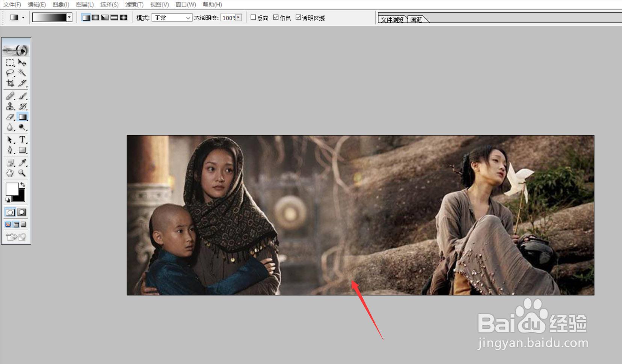
Task: Select the Gradient tool in toolbox
Action: 23,117
